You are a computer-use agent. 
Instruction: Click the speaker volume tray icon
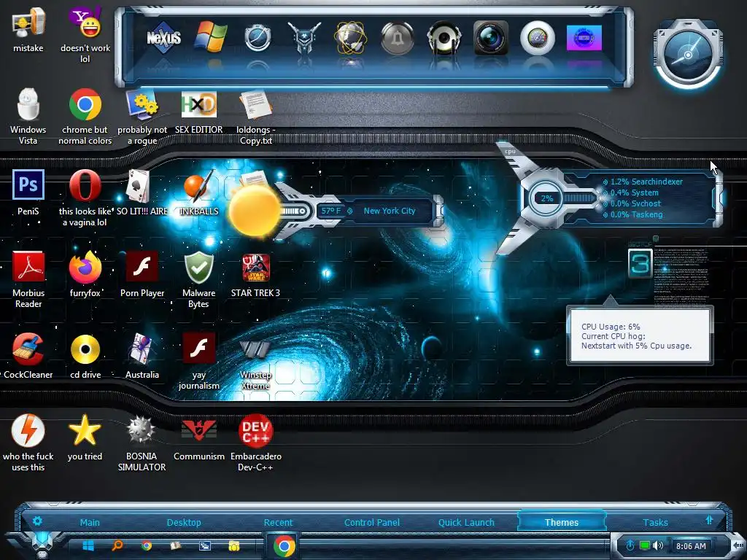pyautogui.click(x=658, y=545)
